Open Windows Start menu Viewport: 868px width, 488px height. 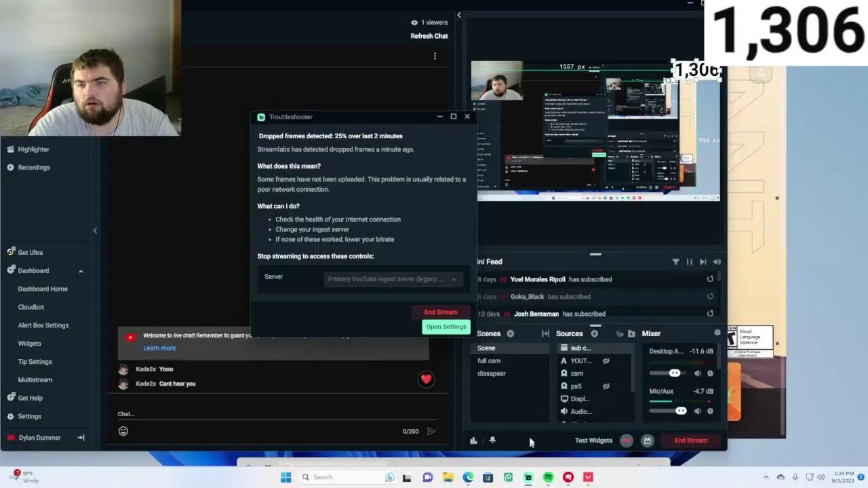[x=285, y=477]
